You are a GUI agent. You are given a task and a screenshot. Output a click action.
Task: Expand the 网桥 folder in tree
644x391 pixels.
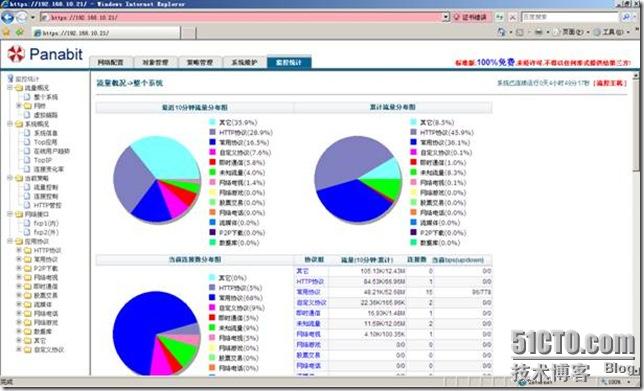[18, 106]
